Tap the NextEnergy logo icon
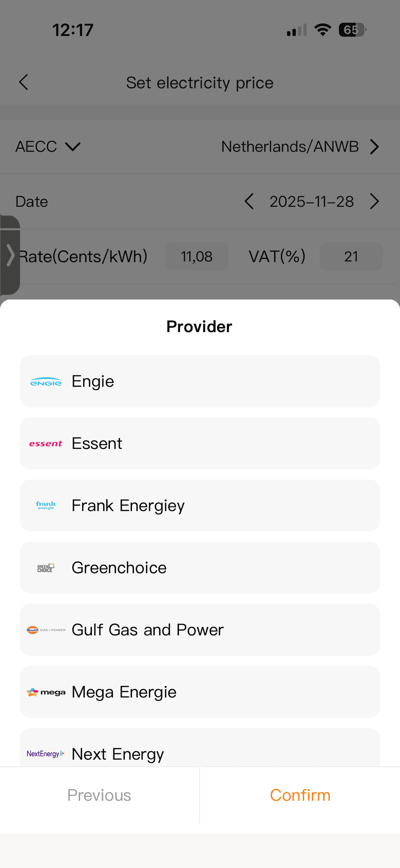400x868 pixels. (46, 754)
